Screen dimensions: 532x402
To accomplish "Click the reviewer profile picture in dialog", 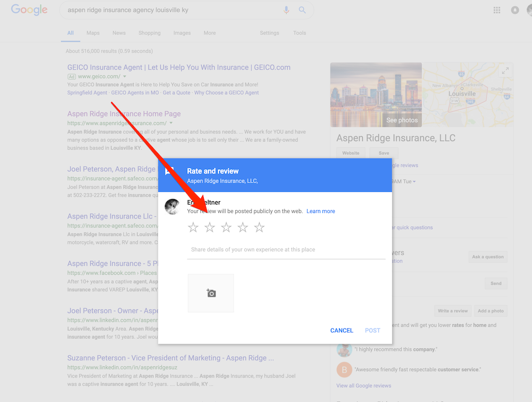I will tap(172, 207).
